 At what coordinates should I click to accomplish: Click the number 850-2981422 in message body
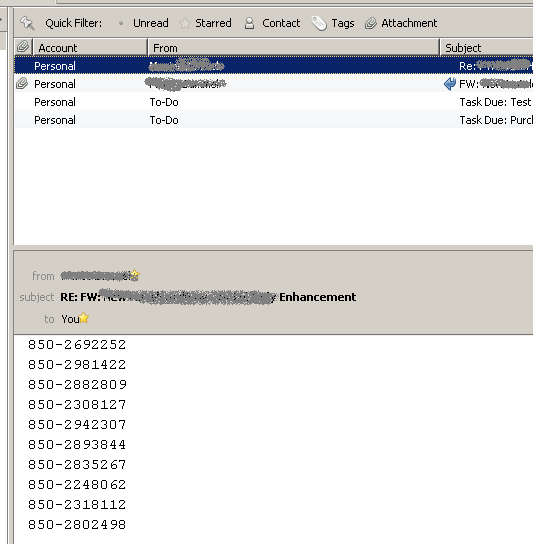click(x=77, y=365)
